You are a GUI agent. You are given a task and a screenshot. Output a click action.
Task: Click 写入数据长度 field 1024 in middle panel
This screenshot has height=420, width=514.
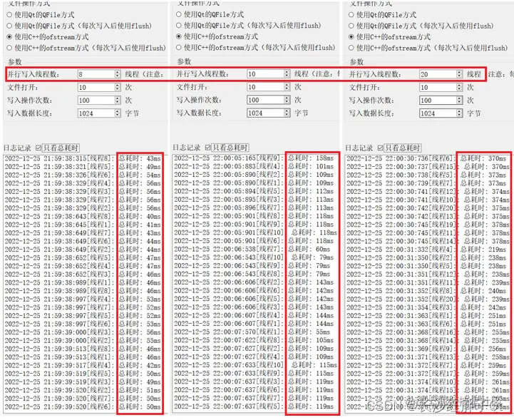(x=269, y=113)
